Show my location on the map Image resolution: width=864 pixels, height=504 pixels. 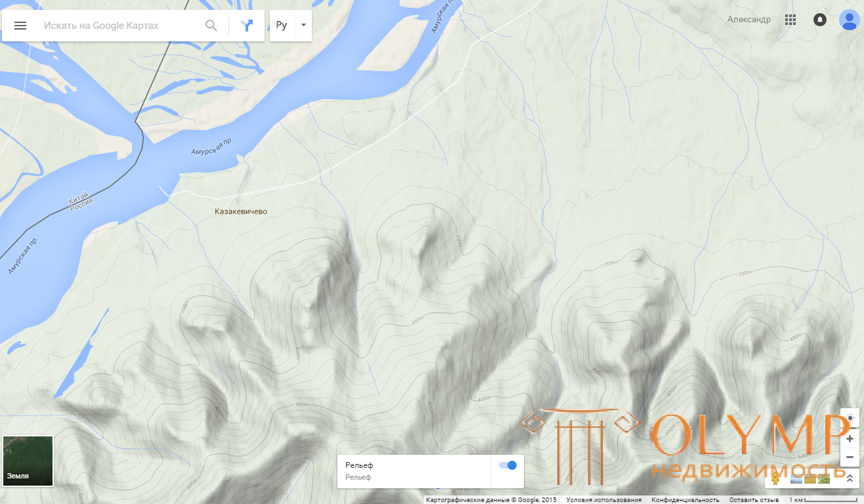pyautogui.click(x=850, y=418)
